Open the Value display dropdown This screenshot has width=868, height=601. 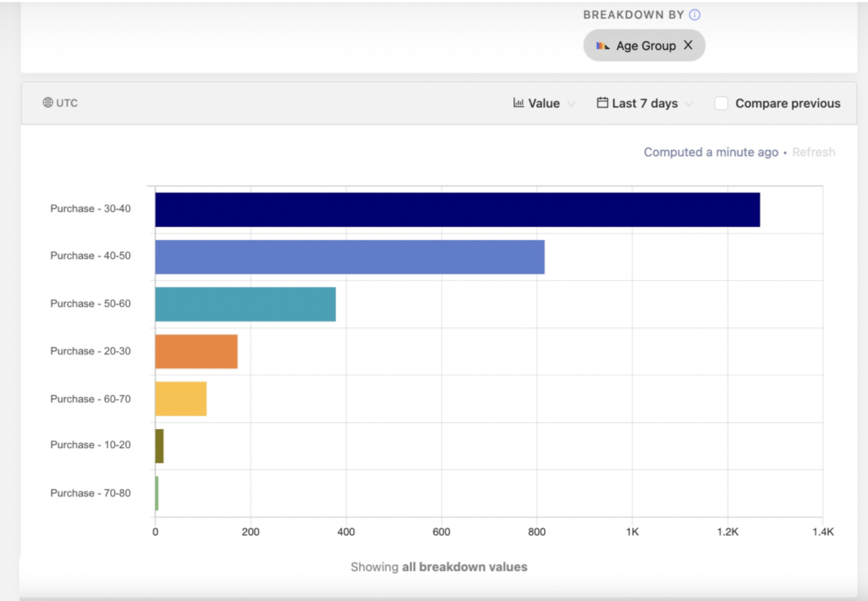[544, 103]
